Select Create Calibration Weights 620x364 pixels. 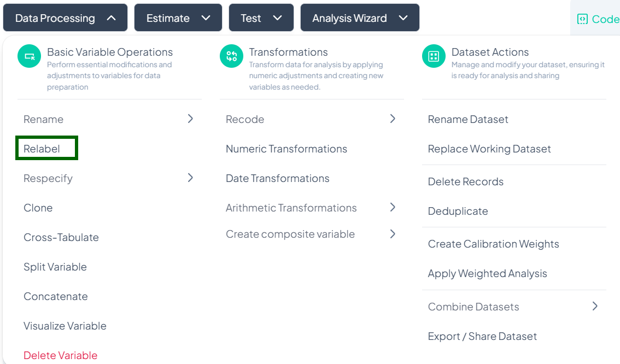pos(493,244)
